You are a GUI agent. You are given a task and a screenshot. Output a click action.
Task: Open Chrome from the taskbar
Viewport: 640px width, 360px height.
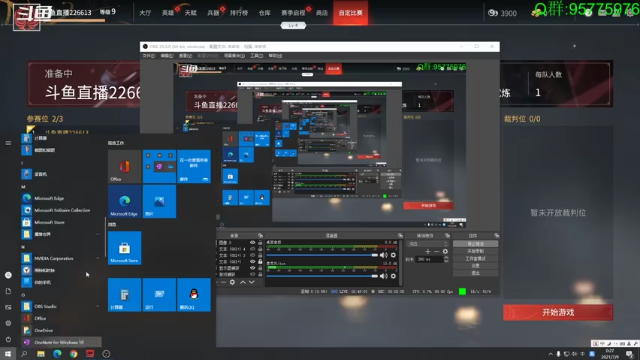pos(73,354)
